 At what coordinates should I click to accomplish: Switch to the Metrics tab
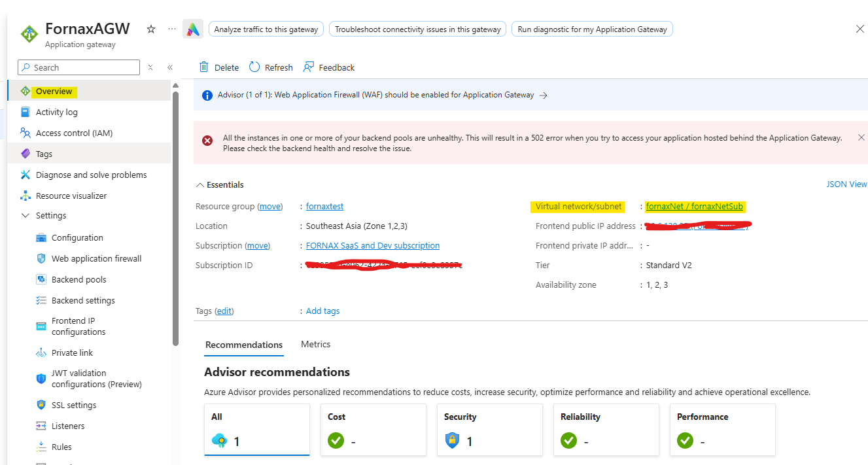pos(315,344)
